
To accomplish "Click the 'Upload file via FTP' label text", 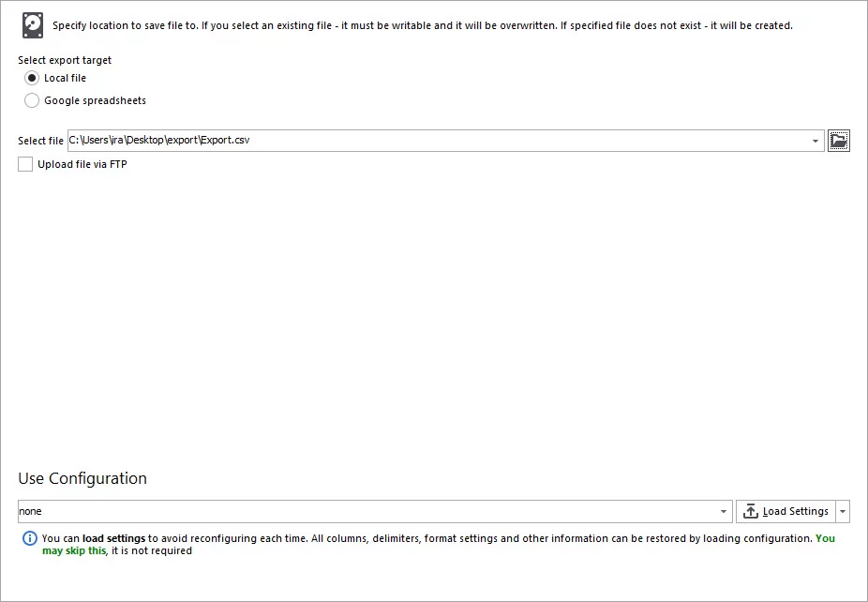I will tap(82, 164).
